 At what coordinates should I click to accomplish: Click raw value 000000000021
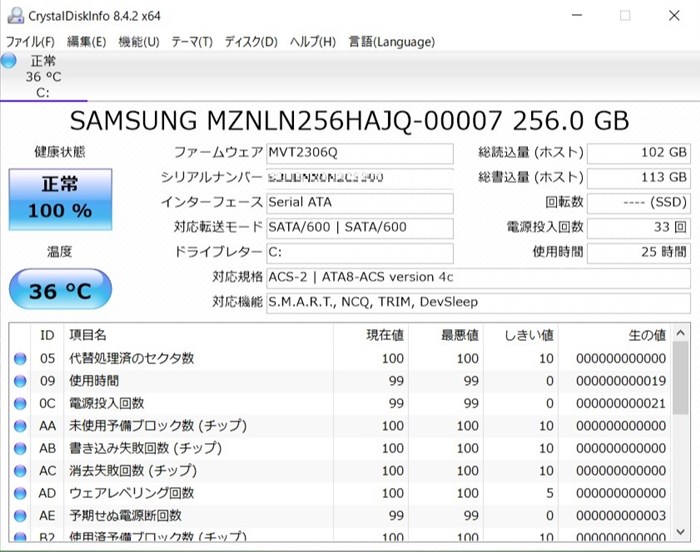pos(621,403)
